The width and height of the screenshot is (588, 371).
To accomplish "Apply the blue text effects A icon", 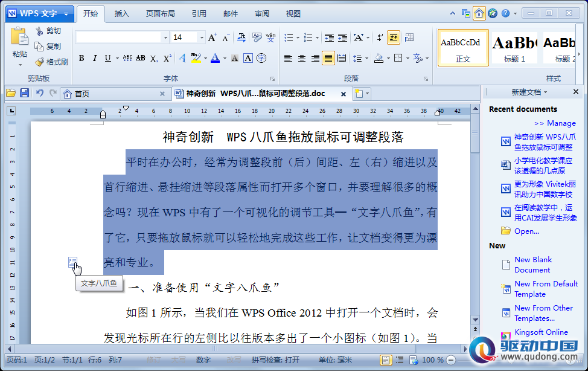I will coord(182,58).
